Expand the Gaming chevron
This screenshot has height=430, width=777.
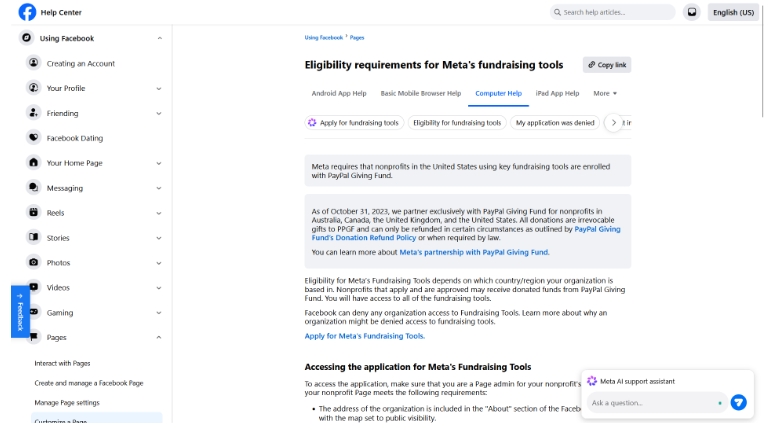pyautogui.click(x=159, y=313)
